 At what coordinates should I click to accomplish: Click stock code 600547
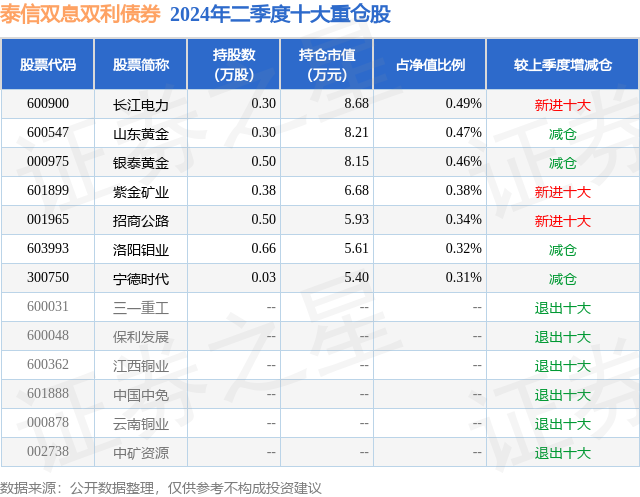pos(48,133)
